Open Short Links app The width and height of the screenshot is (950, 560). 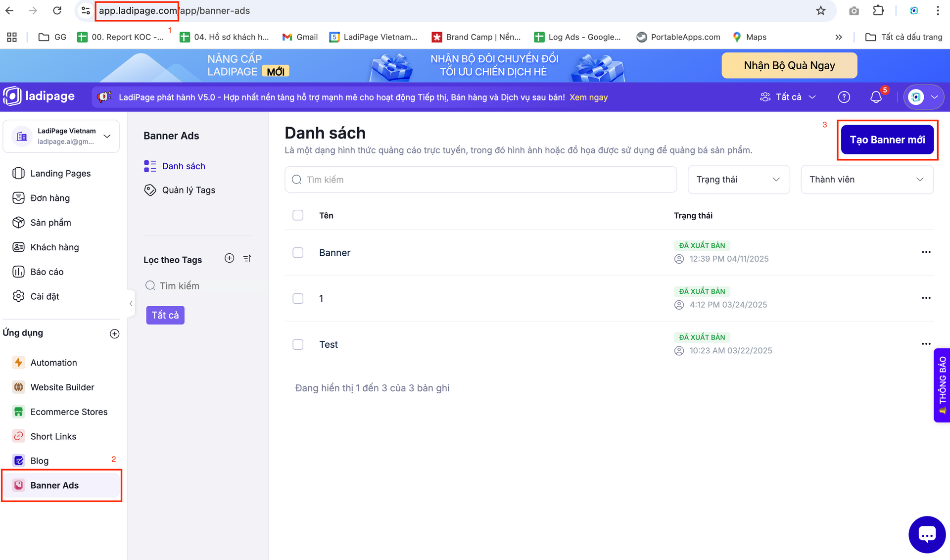coord(53,436)
